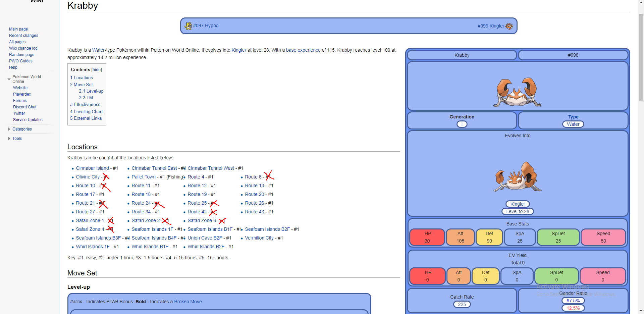The width and height of the screenshot is (644, 314).
Task: Click the Catch Rate 225 value
Action: [x=462, y=304]
